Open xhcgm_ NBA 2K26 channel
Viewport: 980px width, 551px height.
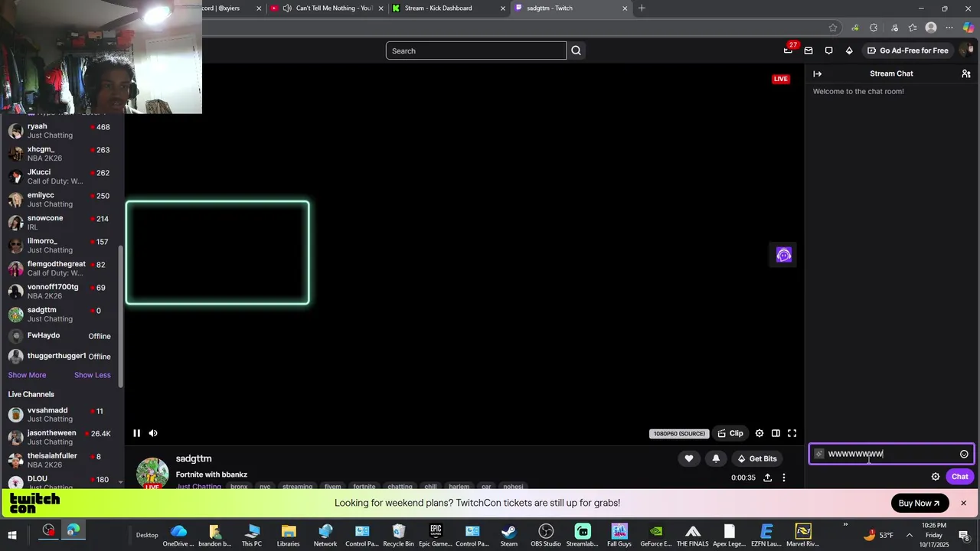pos(61,154)
